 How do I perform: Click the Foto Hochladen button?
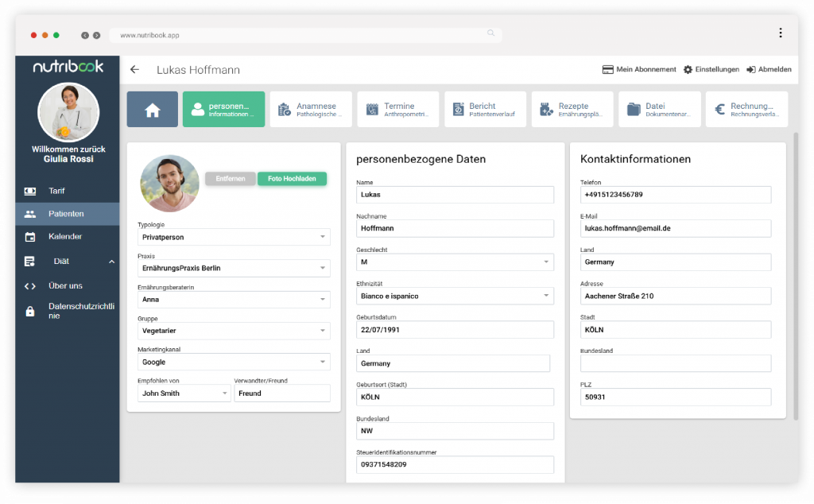pos(292,179)
